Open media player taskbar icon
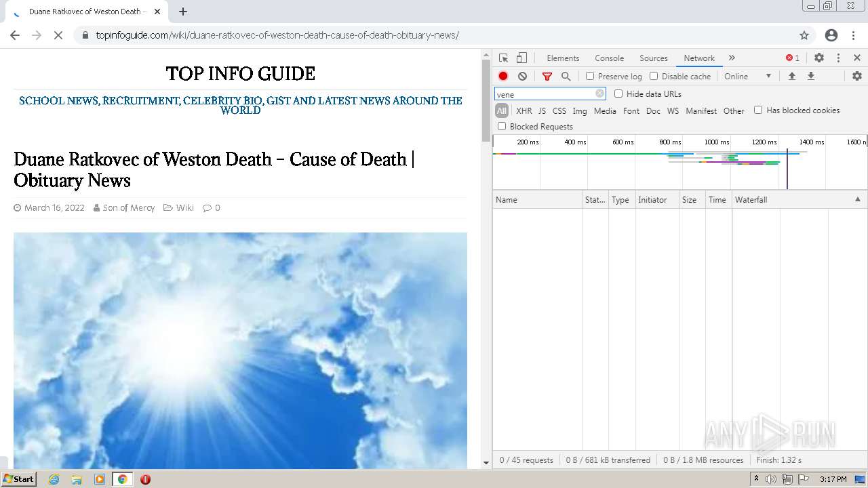Screen dimensions: 868x488 click(100, 479)
